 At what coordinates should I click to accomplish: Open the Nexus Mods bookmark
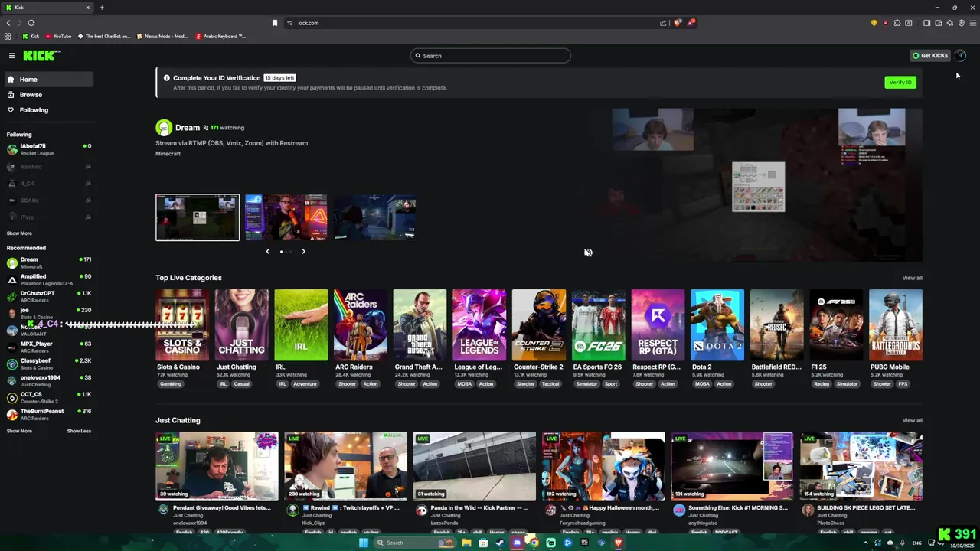click(x=161, y=36)
